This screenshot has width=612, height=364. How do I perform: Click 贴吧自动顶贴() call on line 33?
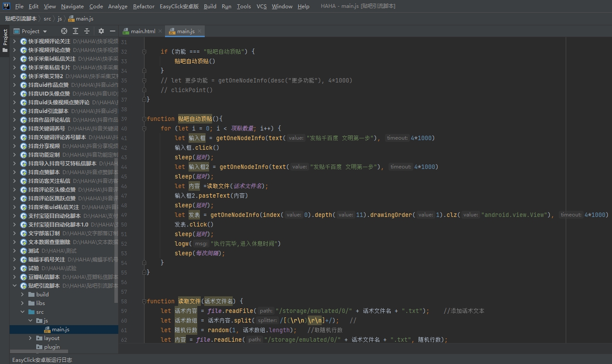click(x=195, y=61)
